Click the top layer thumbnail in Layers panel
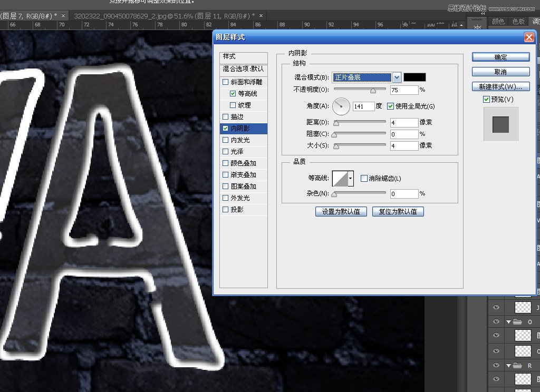This screenshot has width=540, height=392. click(523, 307)
